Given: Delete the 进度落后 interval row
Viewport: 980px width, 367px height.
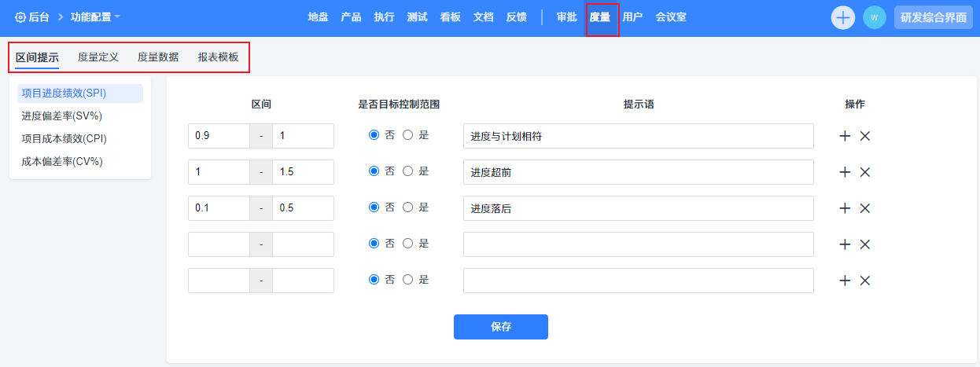Looking at the screenshot, I should [x=864, y=208].
